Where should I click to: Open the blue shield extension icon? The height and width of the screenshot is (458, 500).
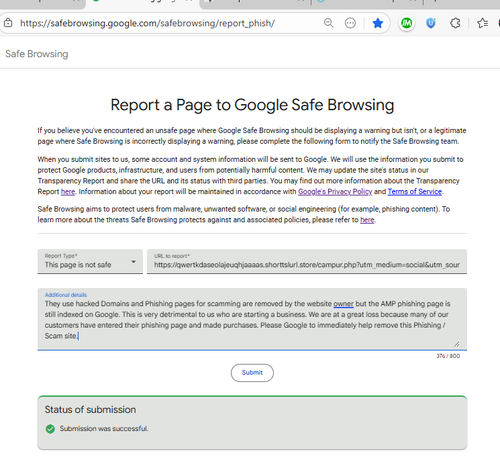[431, 23]
